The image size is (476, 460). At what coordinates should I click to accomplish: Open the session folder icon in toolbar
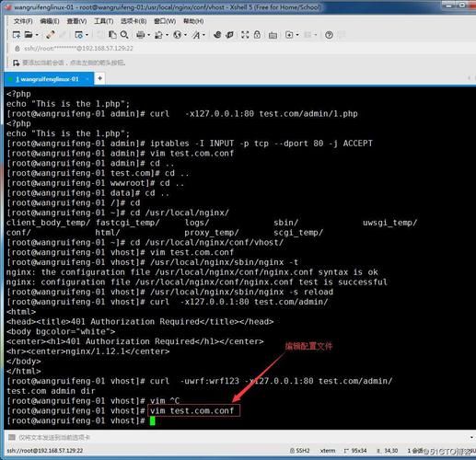coord(29,35)
